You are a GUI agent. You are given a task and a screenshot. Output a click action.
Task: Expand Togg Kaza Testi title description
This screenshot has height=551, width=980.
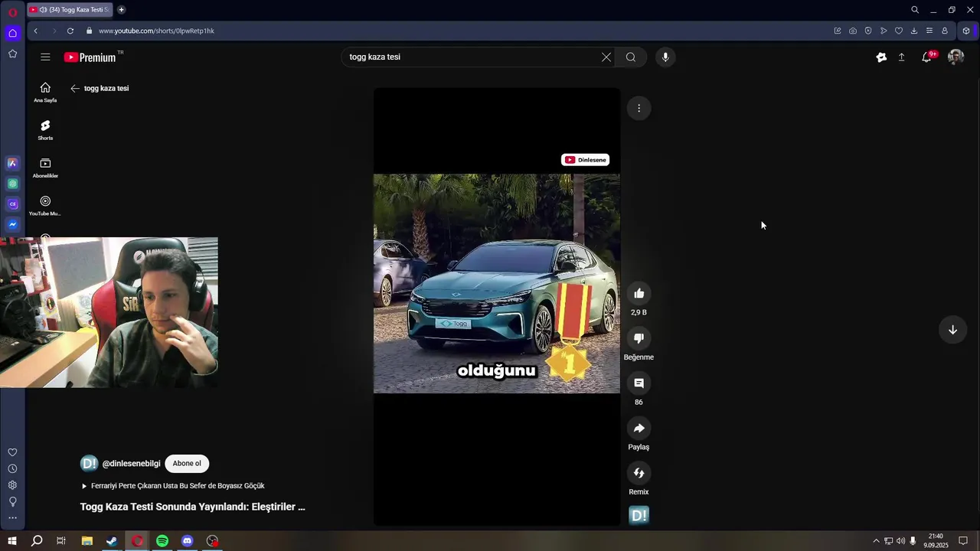(193, 507)
